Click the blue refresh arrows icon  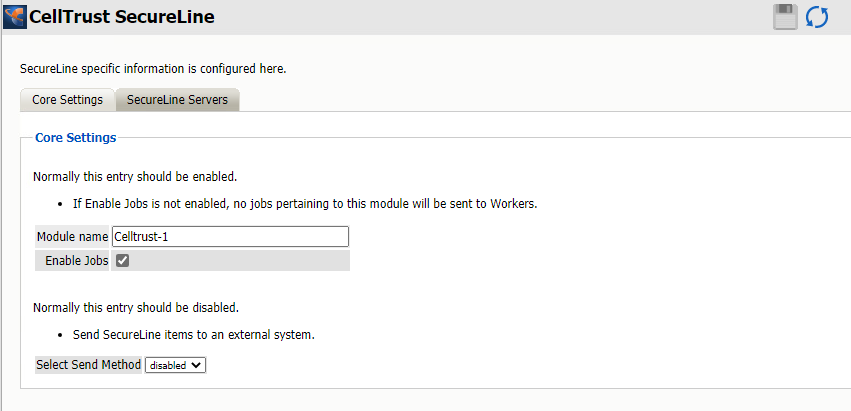tap(817, 17)
